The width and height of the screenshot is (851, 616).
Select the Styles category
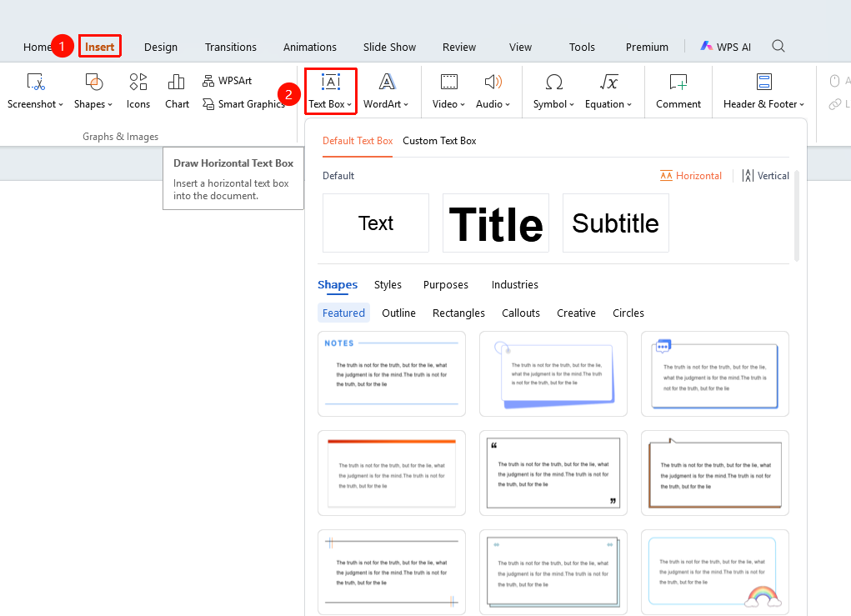pyautogui.click(x=388, y=284)
